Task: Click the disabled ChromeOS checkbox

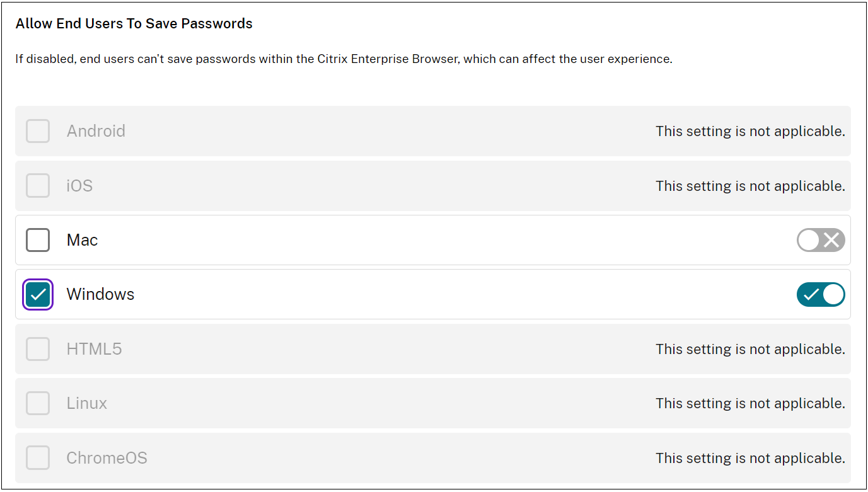Action: 38,458
